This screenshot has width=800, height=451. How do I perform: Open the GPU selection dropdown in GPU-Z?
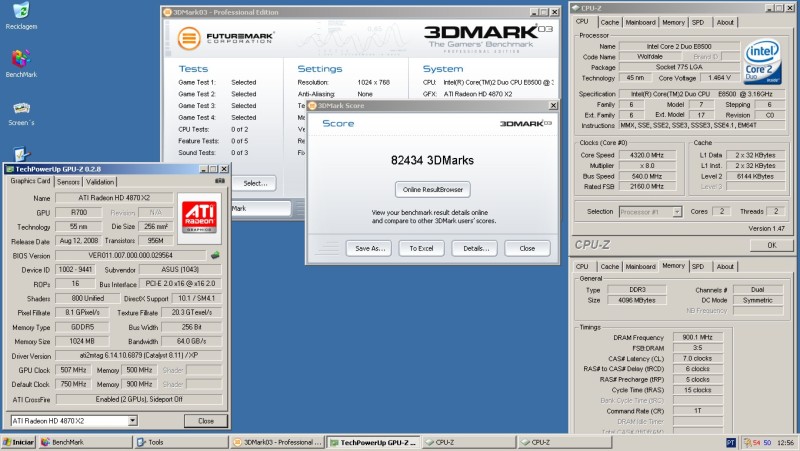[x=132, y=420]
